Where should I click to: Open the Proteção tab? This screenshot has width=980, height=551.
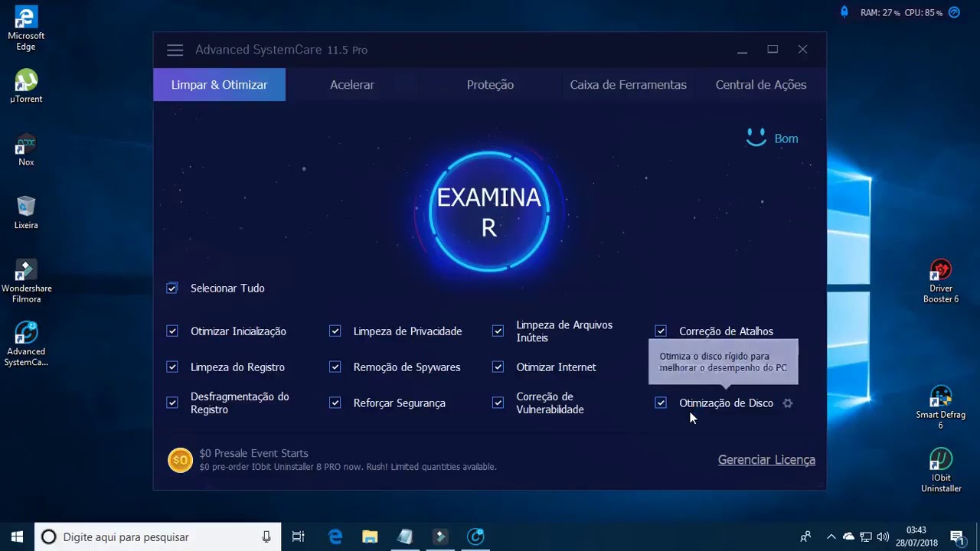coord(490,85)
